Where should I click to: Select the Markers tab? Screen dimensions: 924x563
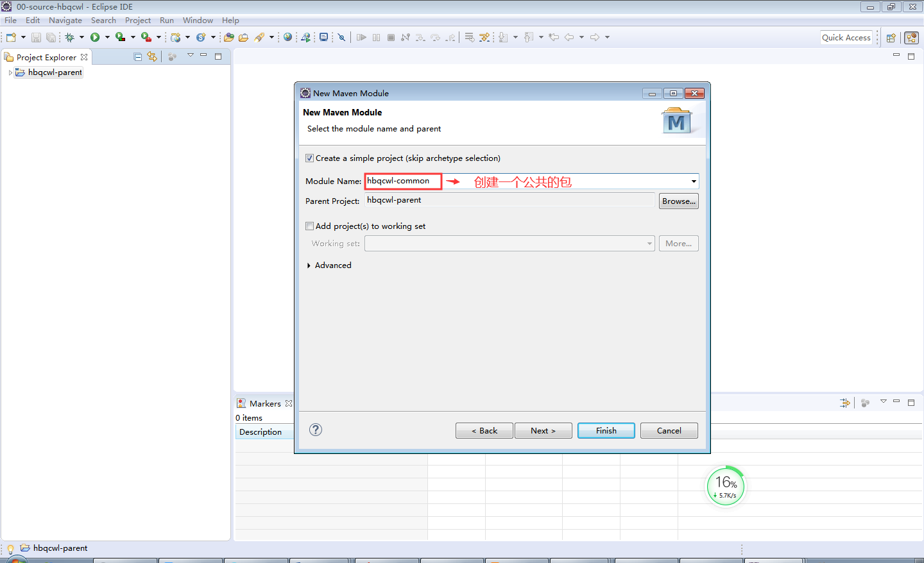coord(264,403)
